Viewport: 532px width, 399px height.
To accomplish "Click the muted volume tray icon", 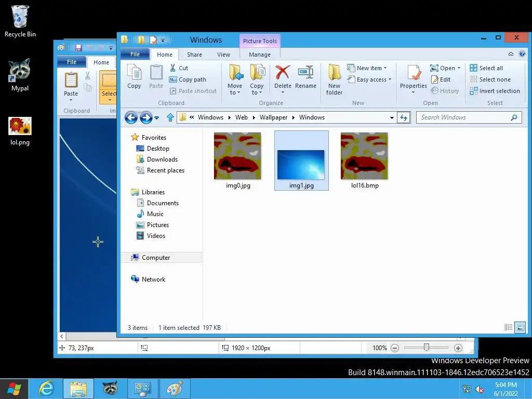I will point(480,389).
